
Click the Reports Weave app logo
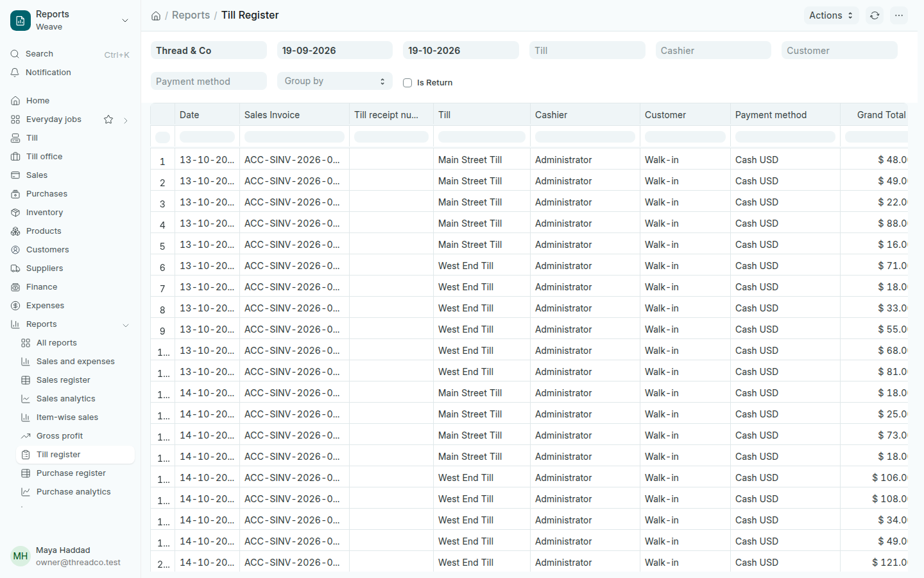(x=21, y=21)
